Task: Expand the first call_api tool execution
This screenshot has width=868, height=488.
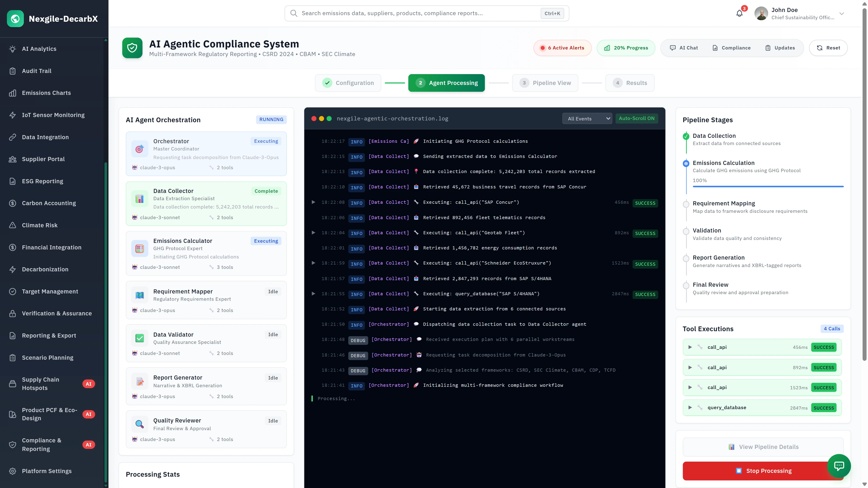Action: [690, 347]
